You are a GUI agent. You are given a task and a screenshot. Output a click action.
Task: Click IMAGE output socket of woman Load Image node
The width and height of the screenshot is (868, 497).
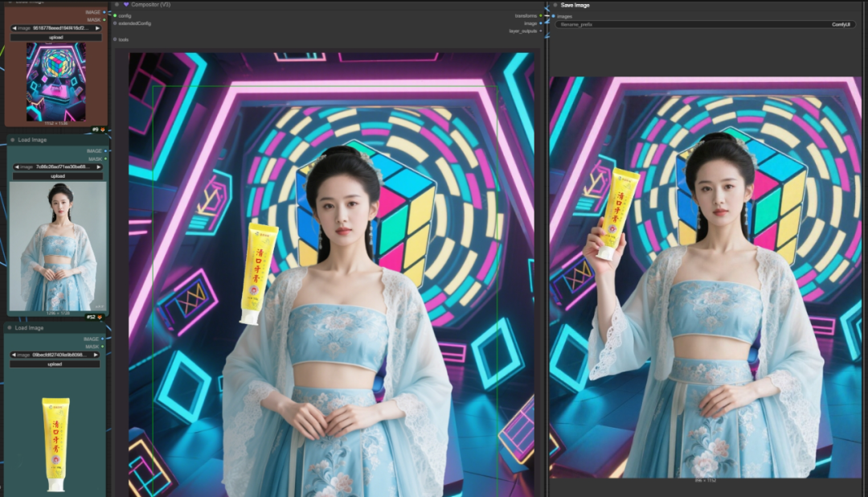pos(105,150)
